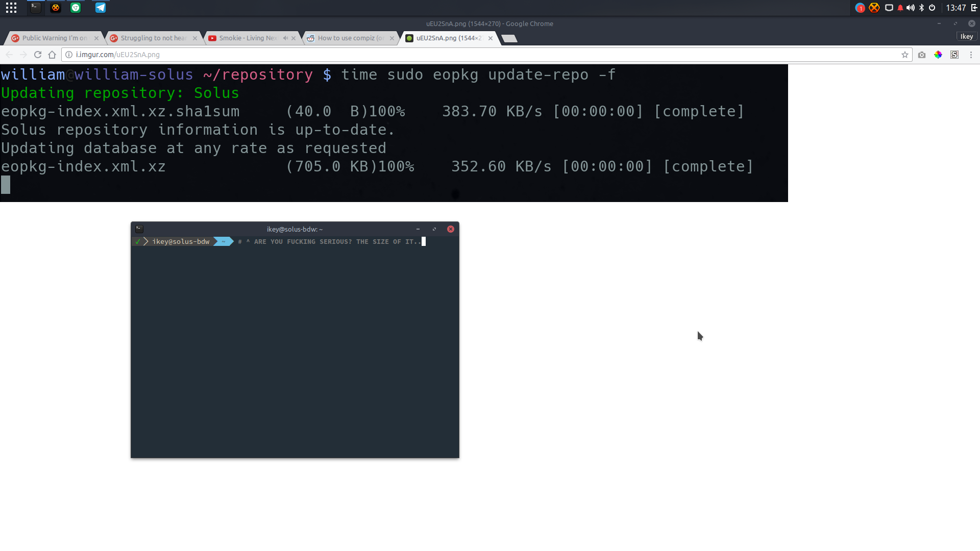Close the 'Smokie - Living Next' tab
The image size is (980, 551).
click(293, 38)
